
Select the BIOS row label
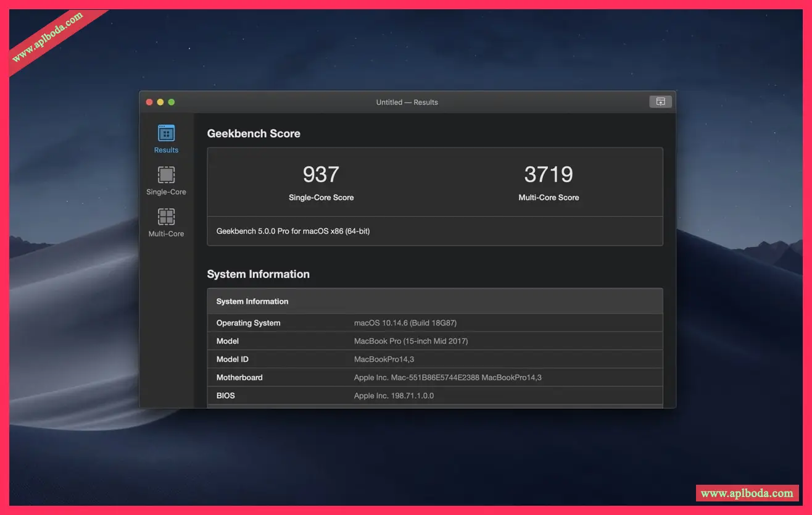226,395
